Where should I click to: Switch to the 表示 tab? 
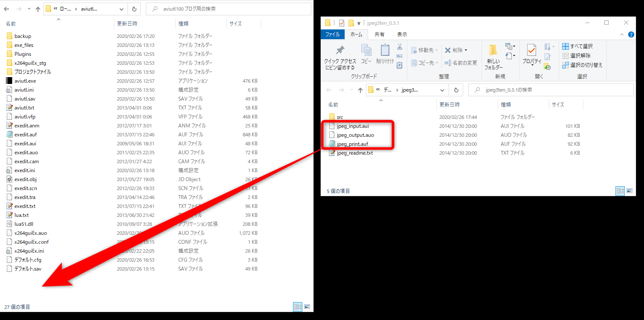point(402,35)
